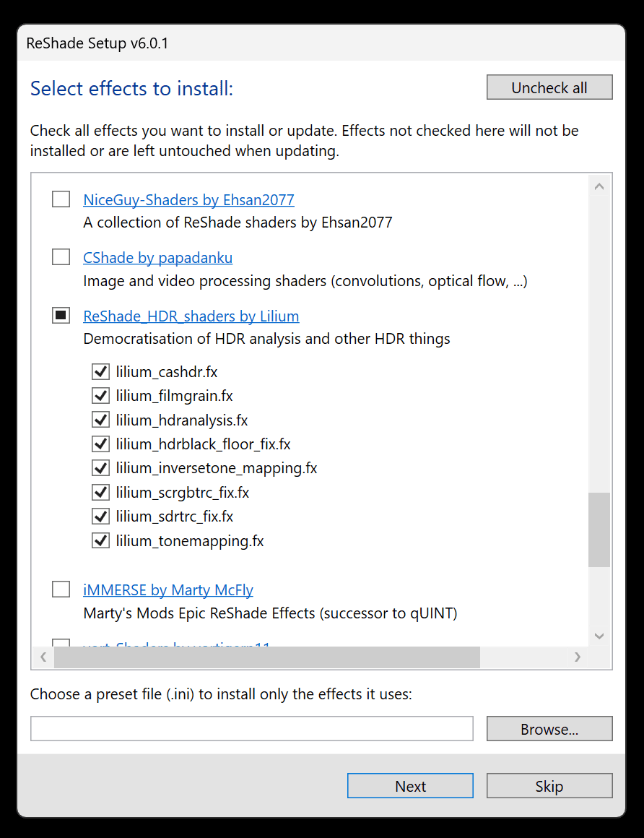The height and width of the screenshot is (838, 644).
Task: Click the horizontal scrollbar thumb
Action: tap(267, 657)
